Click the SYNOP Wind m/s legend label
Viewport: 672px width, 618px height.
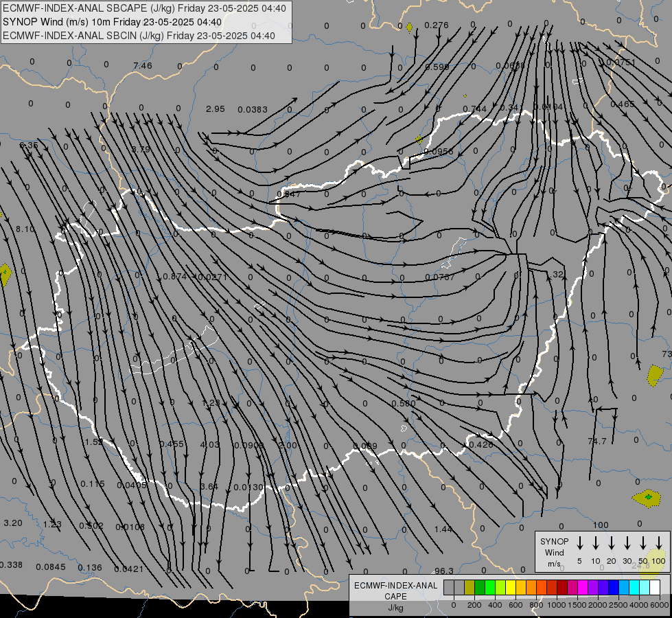tap(554, 552)
